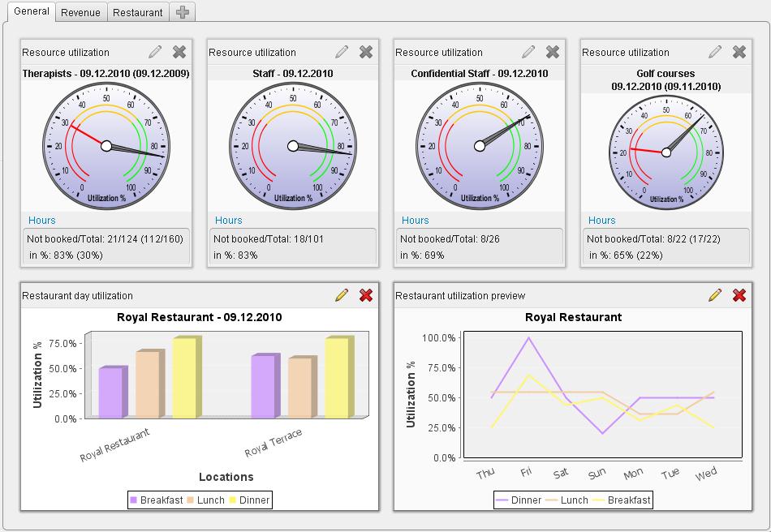Click pencil icon on Staff utilization widget
771x532 pixels.
342,52
